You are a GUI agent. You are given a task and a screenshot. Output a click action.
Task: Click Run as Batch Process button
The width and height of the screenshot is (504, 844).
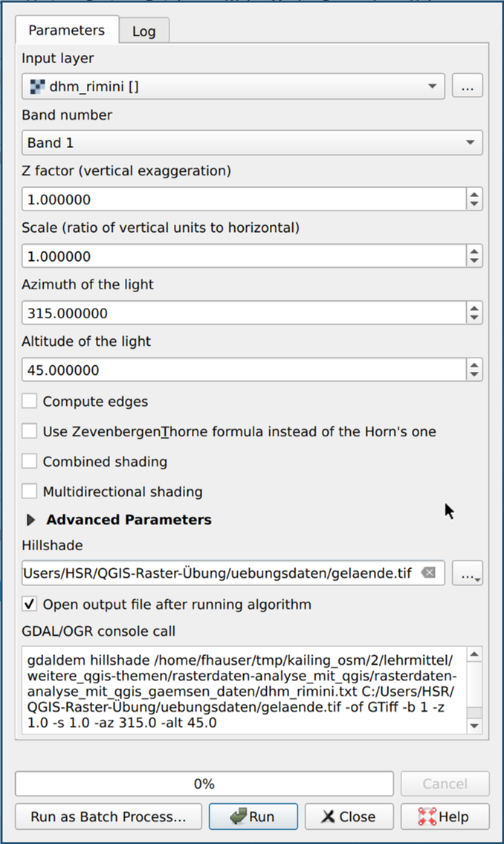(108, 816)
